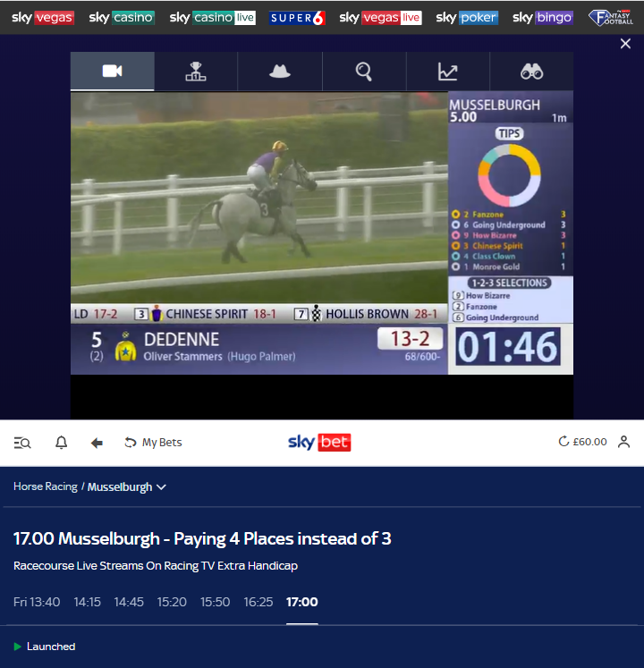Open My Bets
Viewport: 644px width, 668px height.
click(x=153, y=443)
